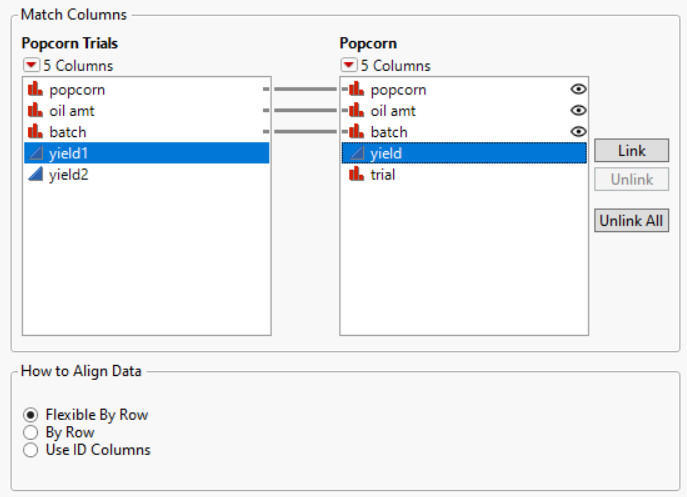Screen dimensions: 687x497
Task: Click the continuous icon beside yield in Popcorn list
Action: pos(356,153)
